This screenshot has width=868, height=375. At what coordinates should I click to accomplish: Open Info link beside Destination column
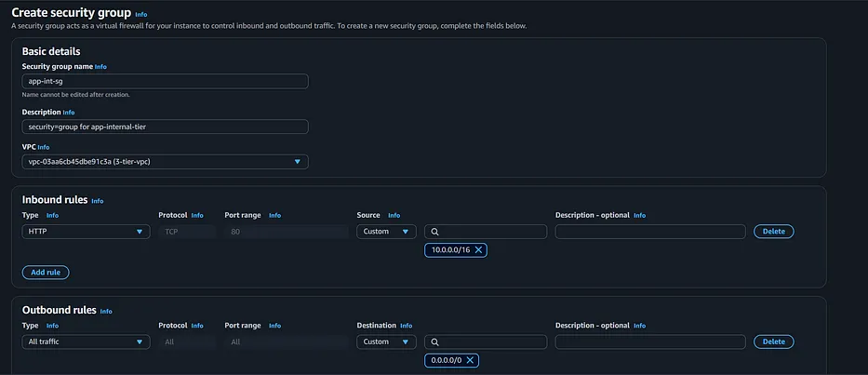coord(407,326)
